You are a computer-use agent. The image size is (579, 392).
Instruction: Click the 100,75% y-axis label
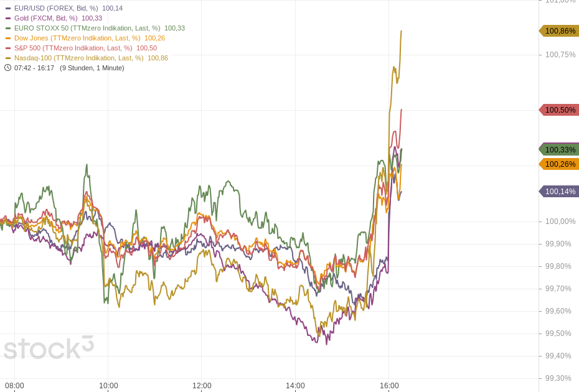[560, 55]
